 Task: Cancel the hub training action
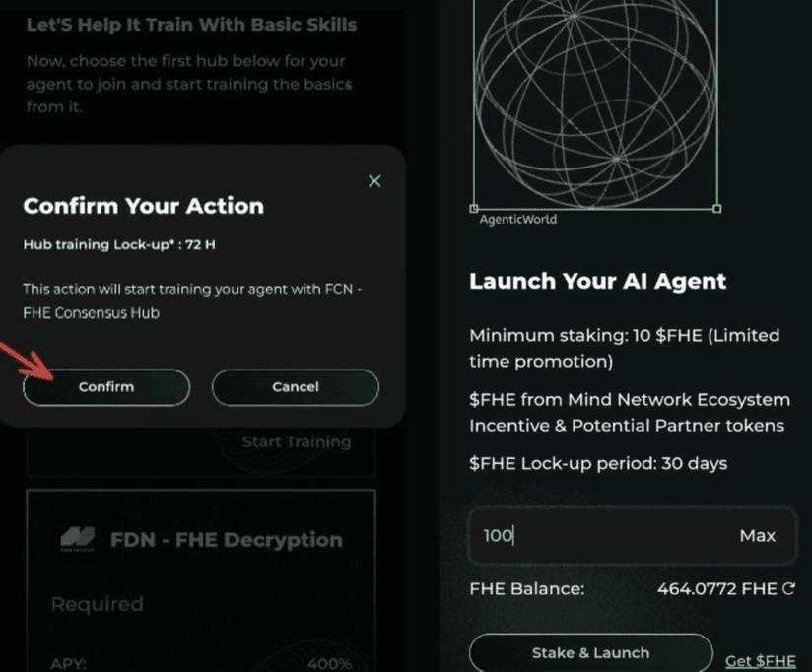[x=296, y=387]
